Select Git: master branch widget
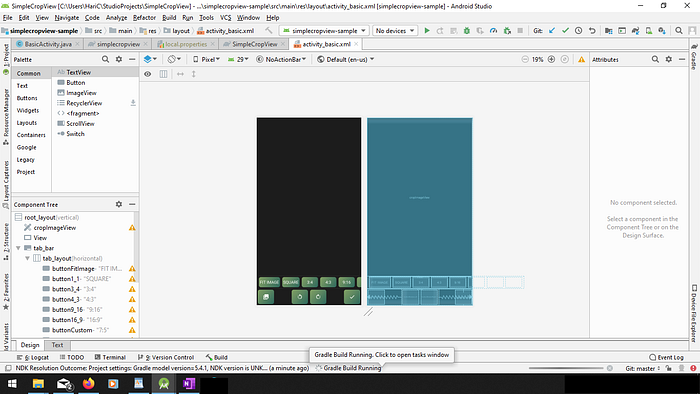Viewport: 700px width, 394px height. (642, 369)
